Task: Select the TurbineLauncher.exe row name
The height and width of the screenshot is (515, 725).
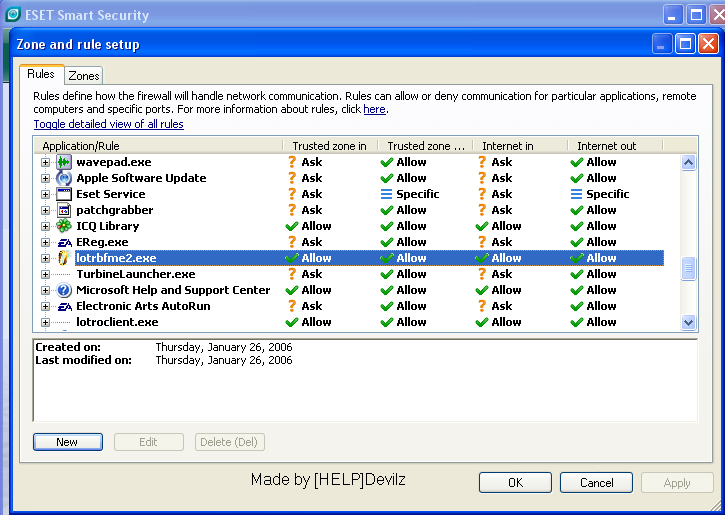Action: [x=136, y=274]
